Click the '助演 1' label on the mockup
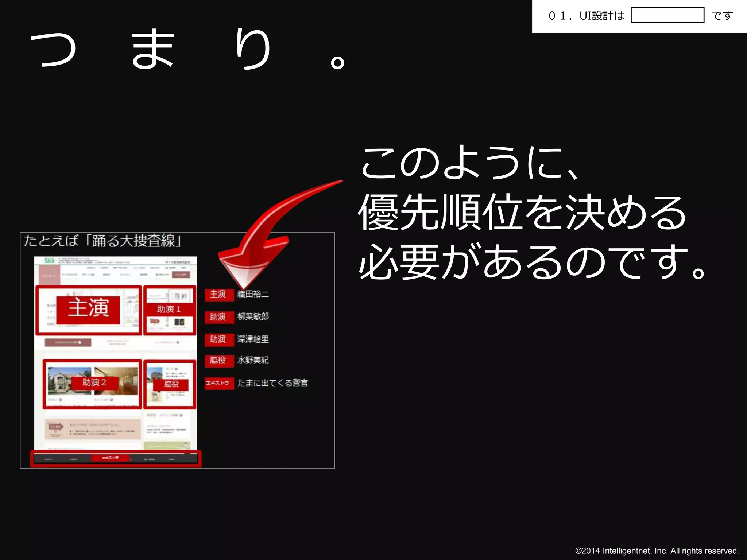The image size is (747, 560). pyautogui.click(x=169, y=309)
